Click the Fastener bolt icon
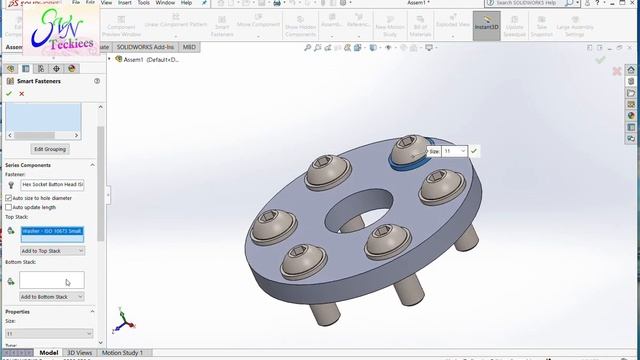 click(11, 185)
